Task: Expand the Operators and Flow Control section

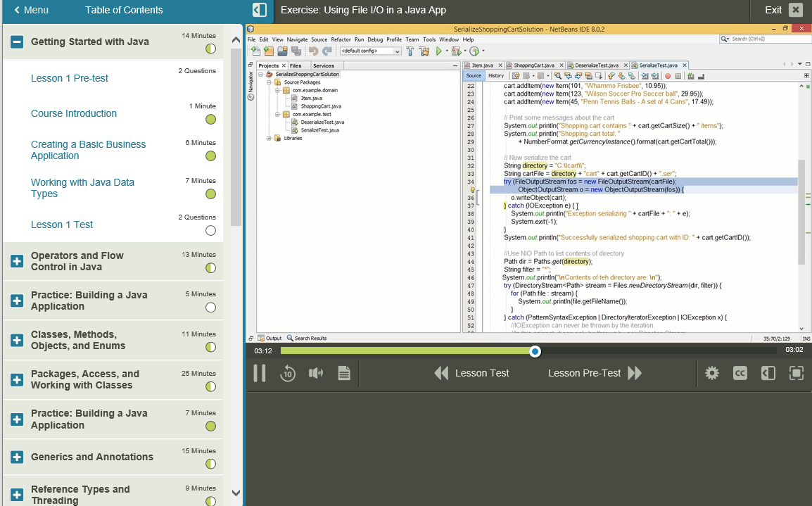Action: coord(15,260)
